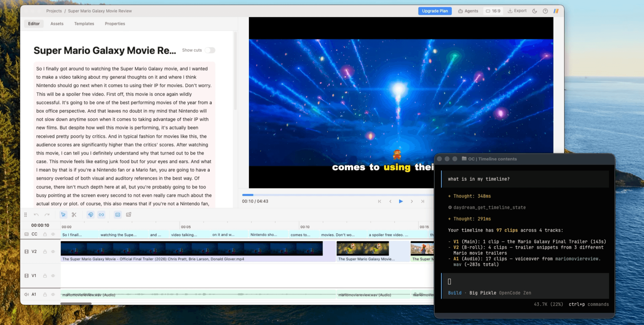Switch to the Templates tab
The image size is (644, 325).
tap(84, 24)
